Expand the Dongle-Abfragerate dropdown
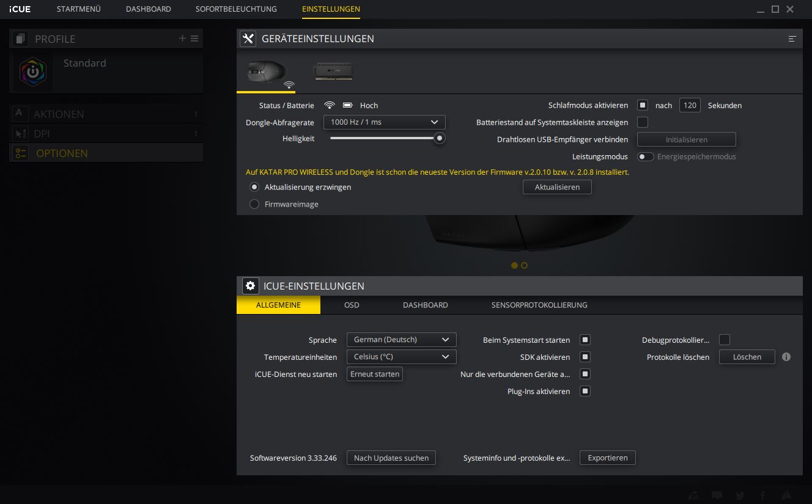Image resolution: width=812 pixels, height=504 pixels. [x=384, y=122]
